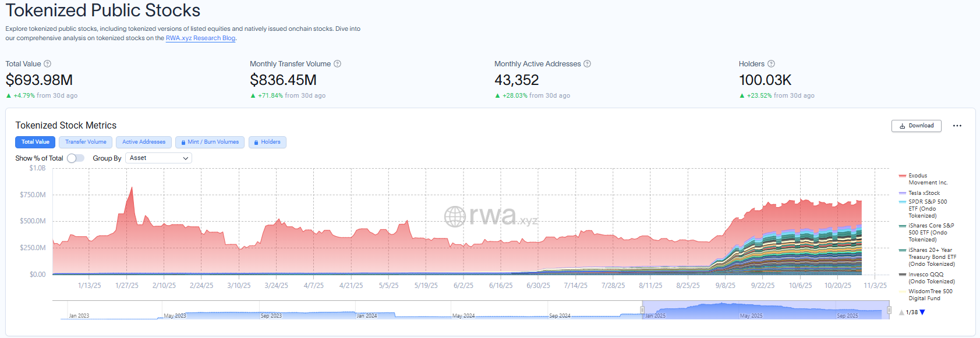Toggle WisdomTree 500 Digital Fund legend series
Viewport: 980px width, 338px height.
click(926, 295)
